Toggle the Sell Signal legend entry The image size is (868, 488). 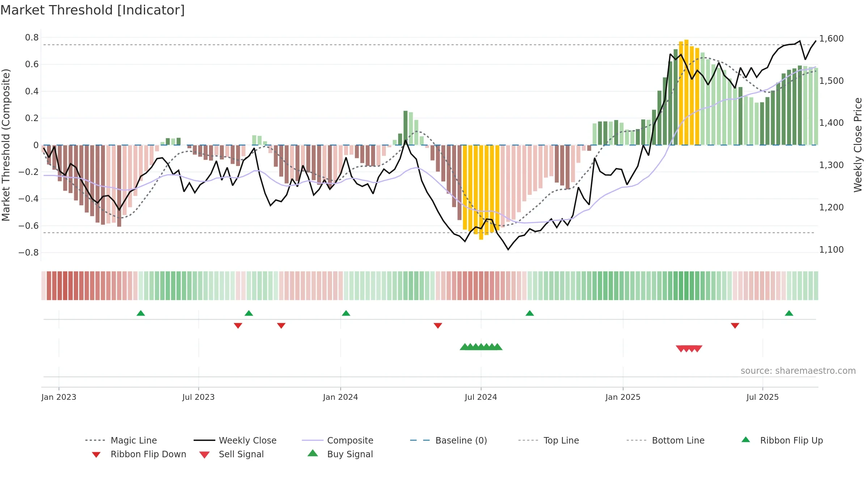click(x=231, y=454)
